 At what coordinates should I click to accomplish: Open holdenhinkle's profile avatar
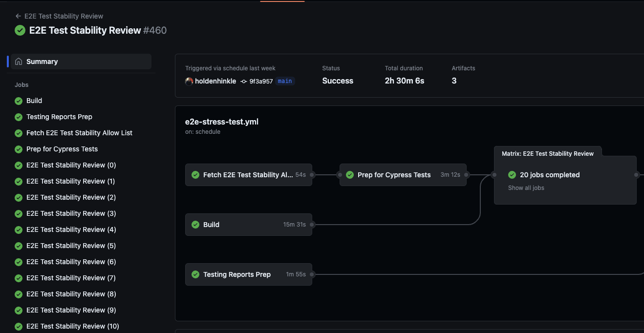[189, 81]
